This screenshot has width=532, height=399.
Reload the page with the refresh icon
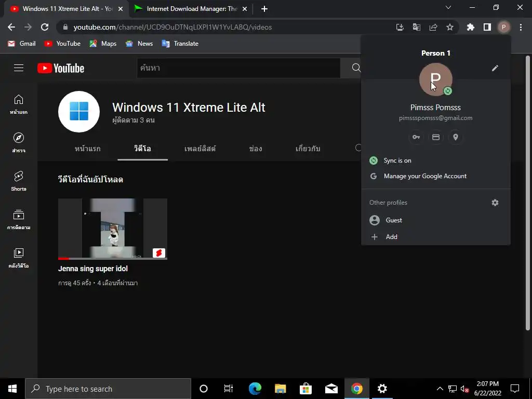45,27
